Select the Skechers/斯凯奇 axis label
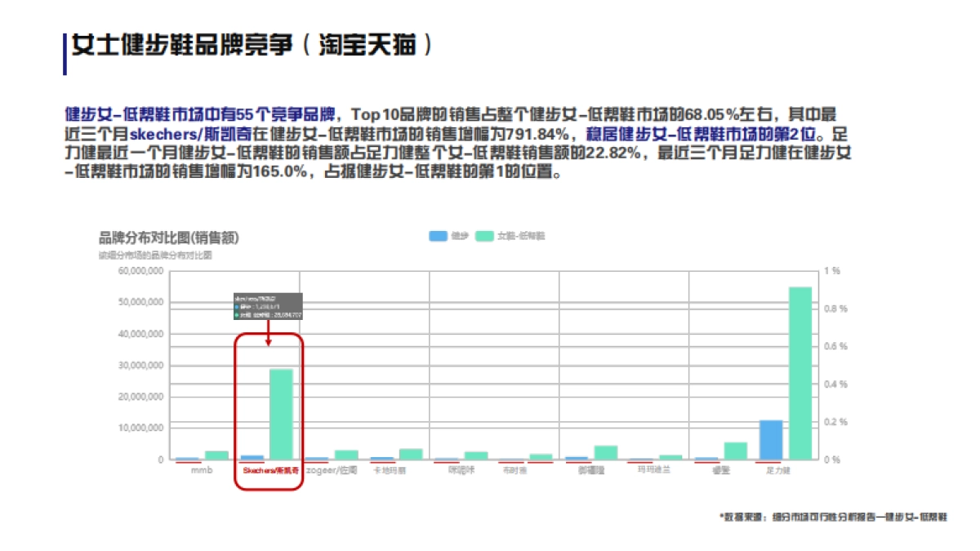 (x=269, y=469)
